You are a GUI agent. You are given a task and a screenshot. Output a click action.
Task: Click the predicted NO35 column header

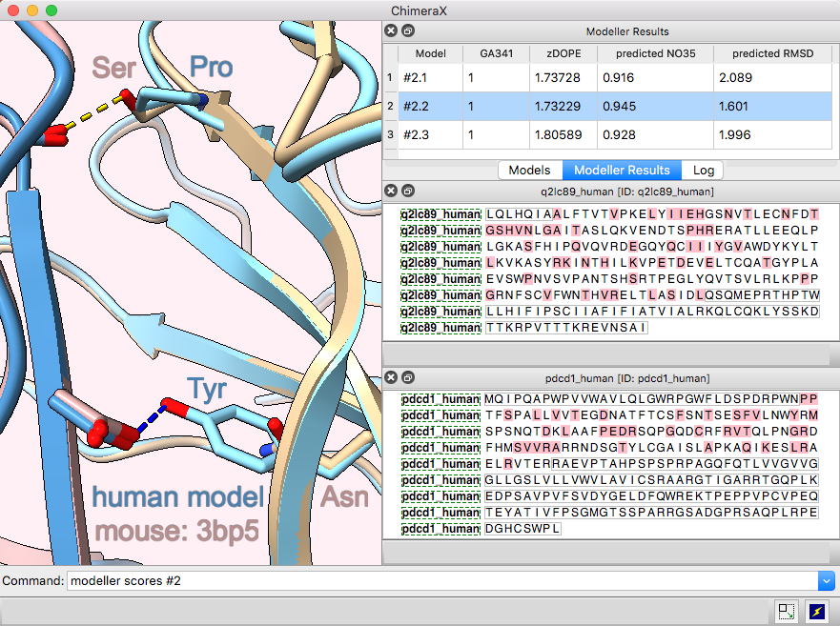pos(656,54)
